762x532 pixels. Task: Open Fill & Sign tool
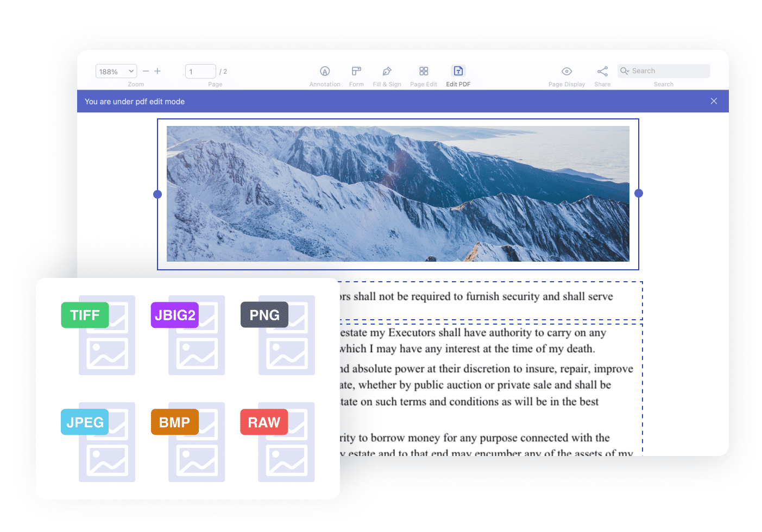(x=387, y=71)
